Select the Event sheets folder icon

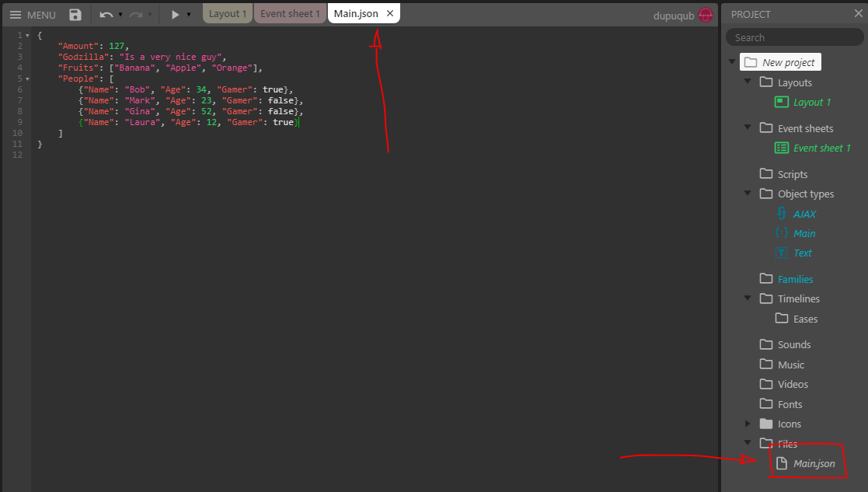tap(766, 127)
